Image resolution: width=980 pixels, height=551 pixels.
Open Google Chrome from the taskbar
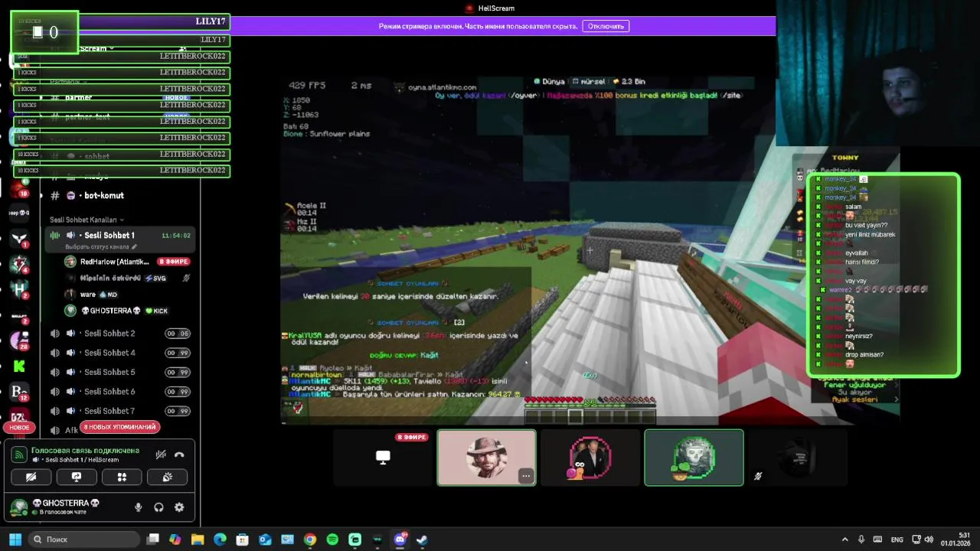pos(310,540)
